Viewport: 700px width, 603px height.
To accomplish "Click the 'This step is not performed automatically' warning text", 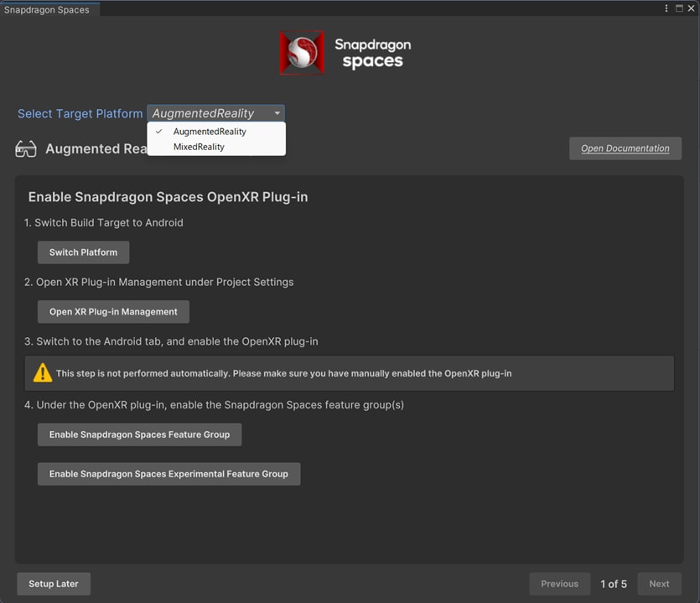I will 283,373.
